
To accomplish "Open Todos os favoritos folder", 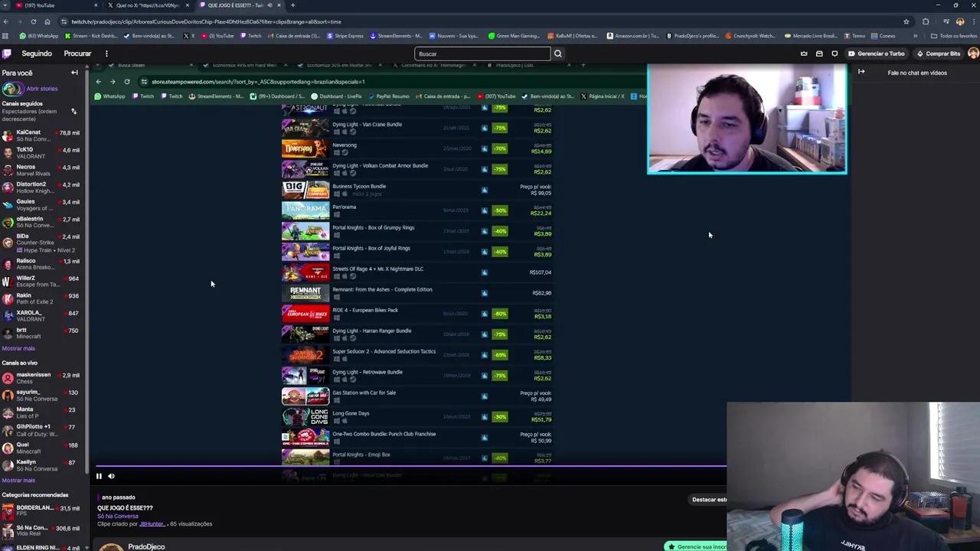I will [x=954, y=36].
